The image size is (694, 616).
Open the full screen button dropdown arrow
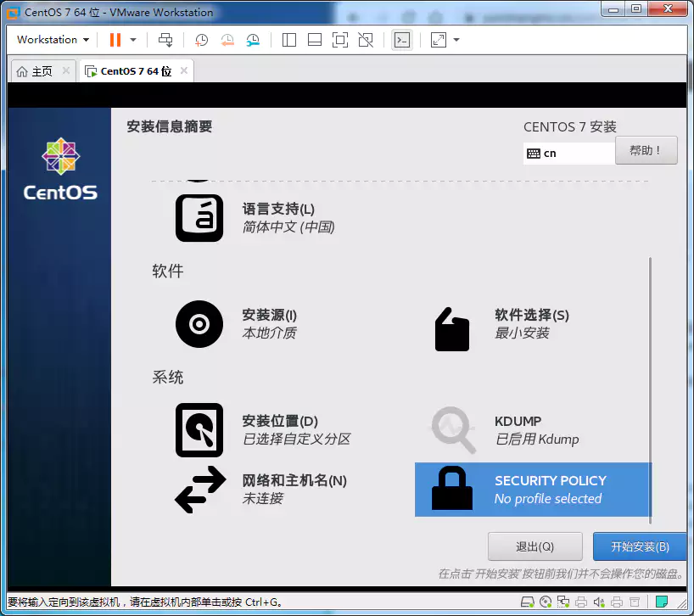pyautogui.click(x=456, y=40)
